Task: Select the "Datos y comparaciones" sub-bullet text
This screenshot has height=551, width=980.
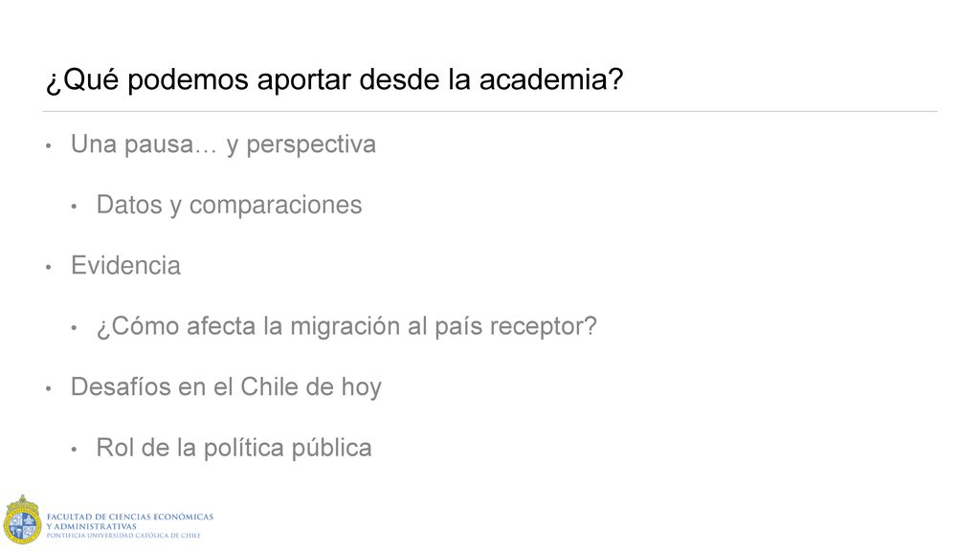Action: (x=229, y=206)
